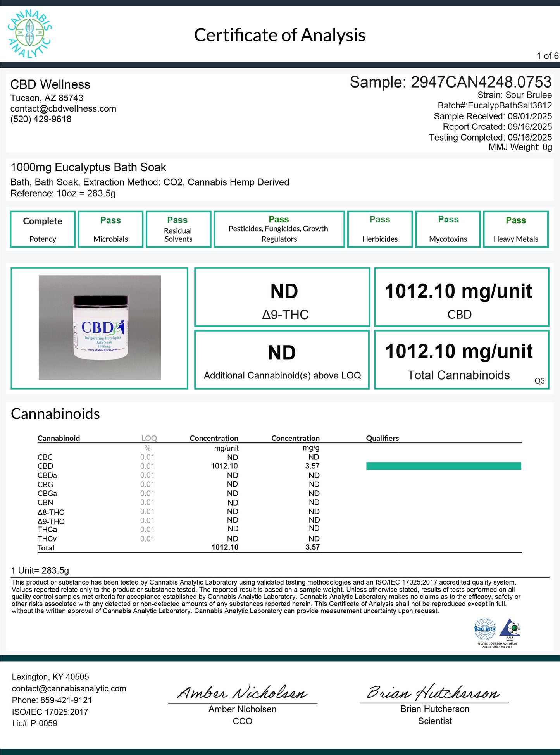Click the 'MMJ Weight: 0g' line
560x755 pixels.
pyautogui.click(x=520, y=147)
